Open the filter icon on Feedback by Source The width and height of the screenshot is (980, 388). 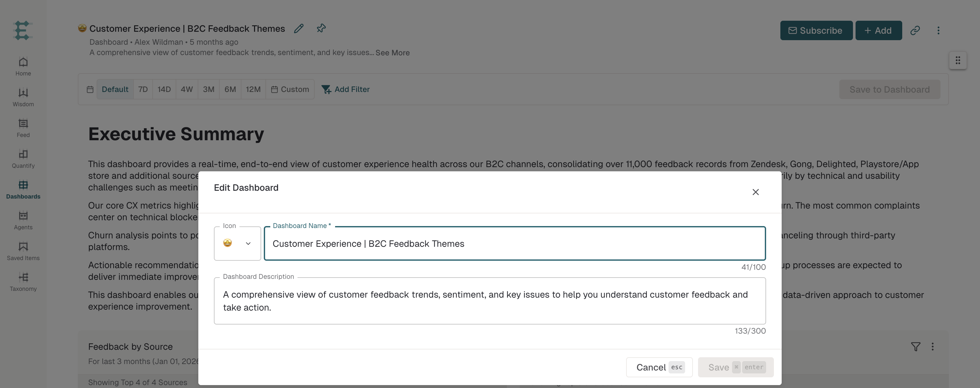(x=916, y=347)
